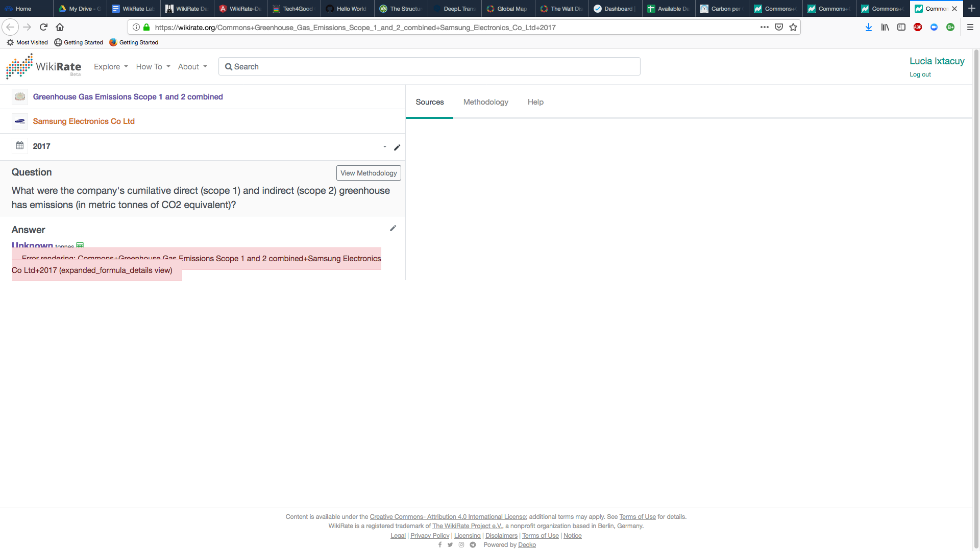Screen dimensions: 980x551
Task: Expand the Explore dropdown menu
Action: [111, 66]
